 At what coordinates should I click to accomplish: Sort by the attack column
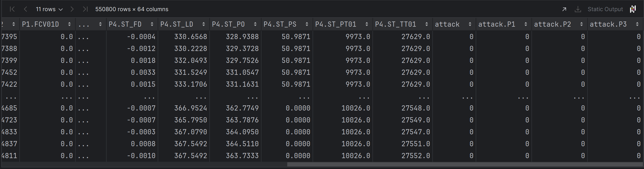click(x=470, y=24)
